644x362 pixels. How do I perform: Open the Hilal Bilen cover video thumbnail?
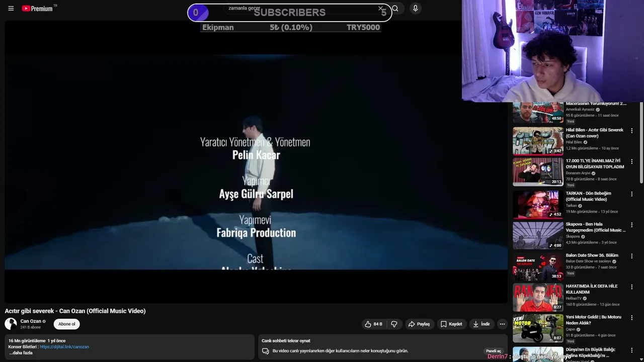coord(538,141)
